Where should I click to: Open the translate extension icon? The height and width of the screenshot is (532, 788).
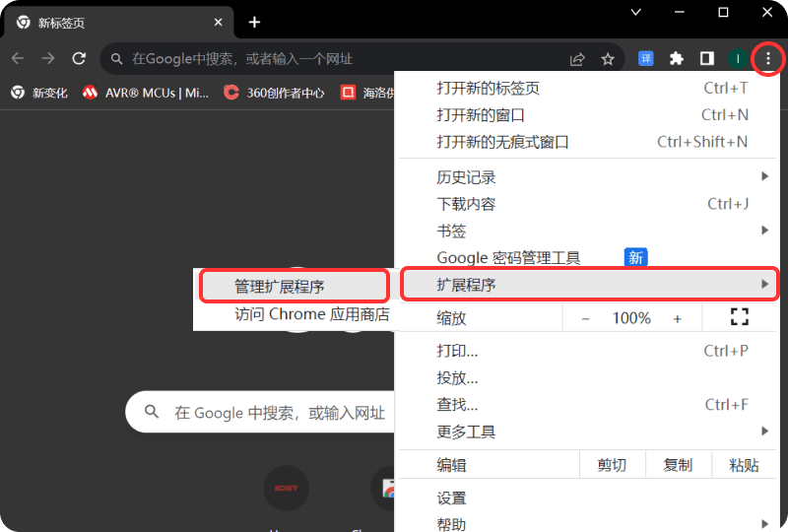point(646,59)
